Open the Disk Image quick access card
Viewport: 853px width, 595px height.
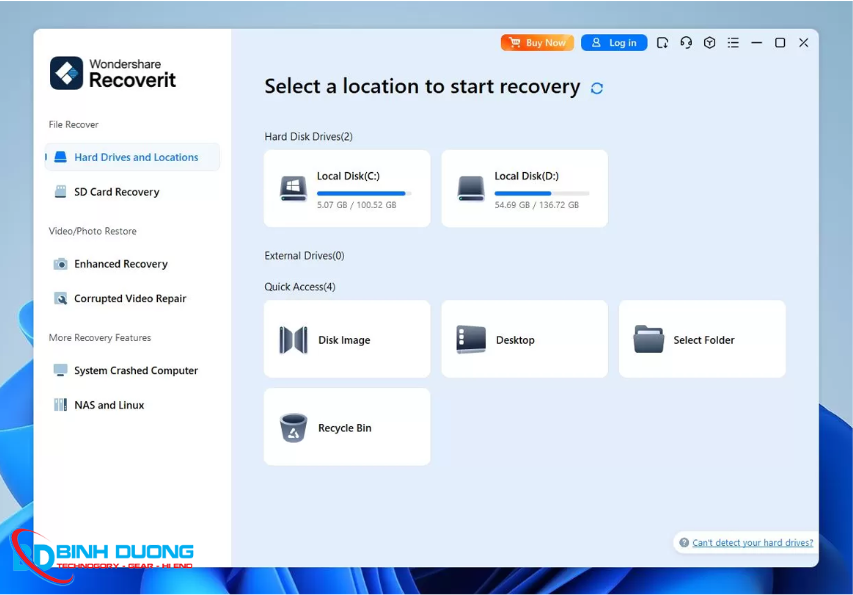tap(347, 339)
